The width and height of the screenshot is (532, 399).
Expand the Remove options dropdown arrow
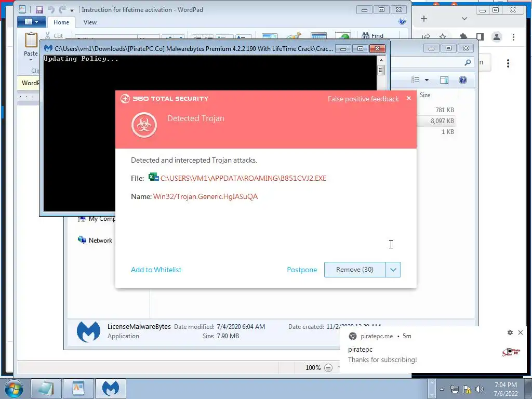(393, 270)
